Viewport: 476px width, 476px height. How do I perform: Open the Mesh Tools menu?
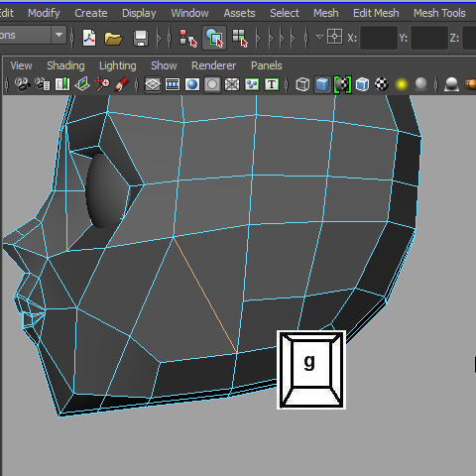pos(439,13)
